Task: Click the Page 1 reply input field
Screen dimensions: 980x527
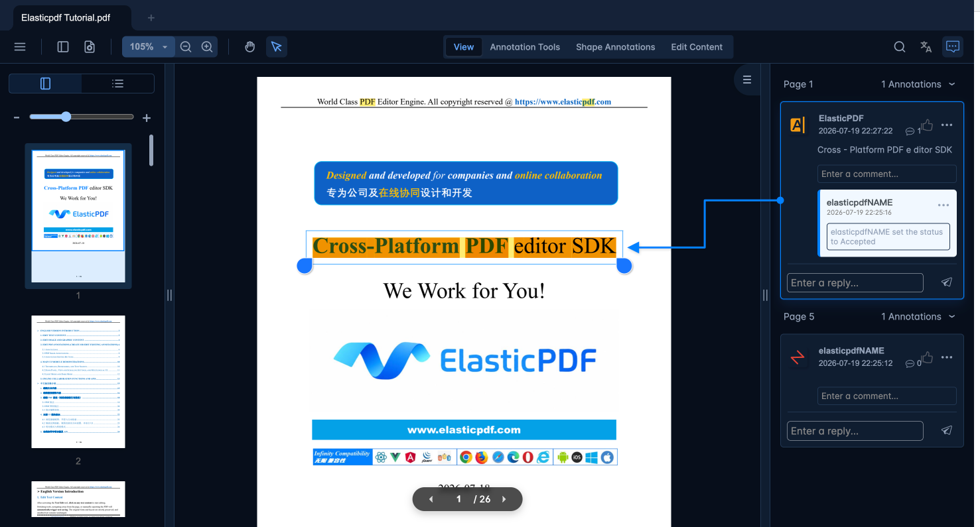Action: pyautogui.click(x=855, y=282)
